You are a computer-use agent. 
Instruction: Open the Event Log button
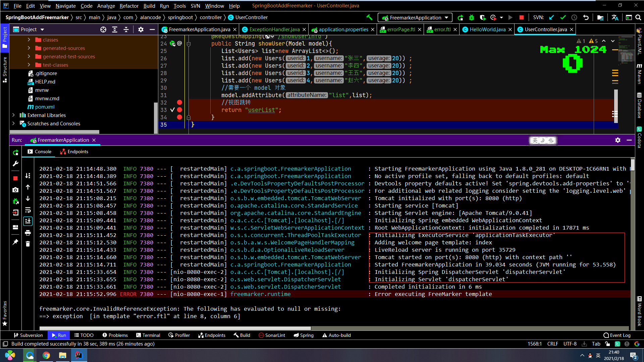tap(617, 335)
